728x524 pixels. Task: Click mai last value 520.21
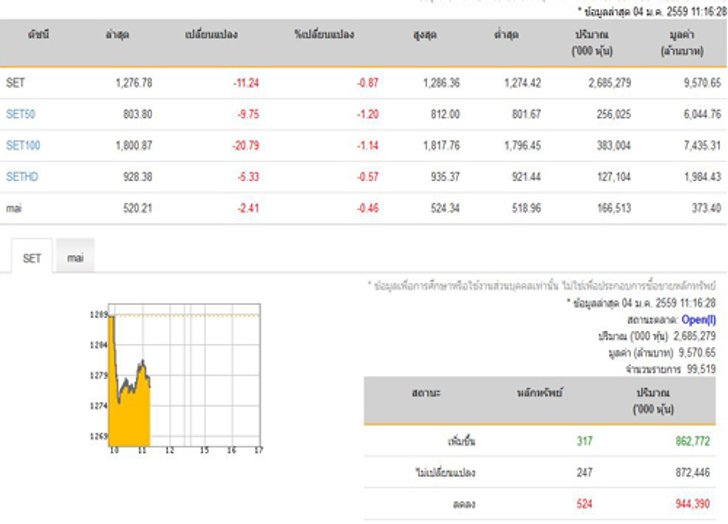[137, 208]
